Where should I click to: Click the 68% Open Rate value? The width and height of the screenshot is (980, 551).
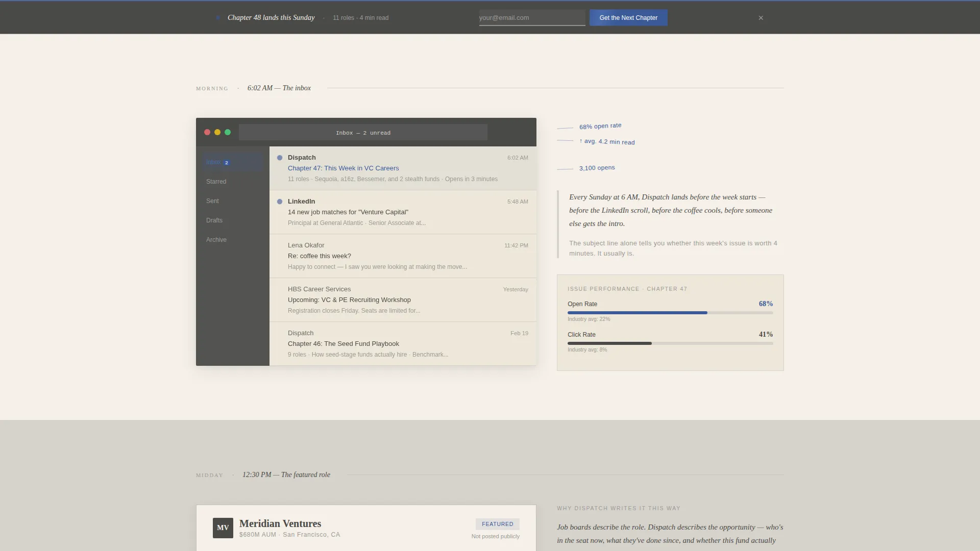(766, 304)
